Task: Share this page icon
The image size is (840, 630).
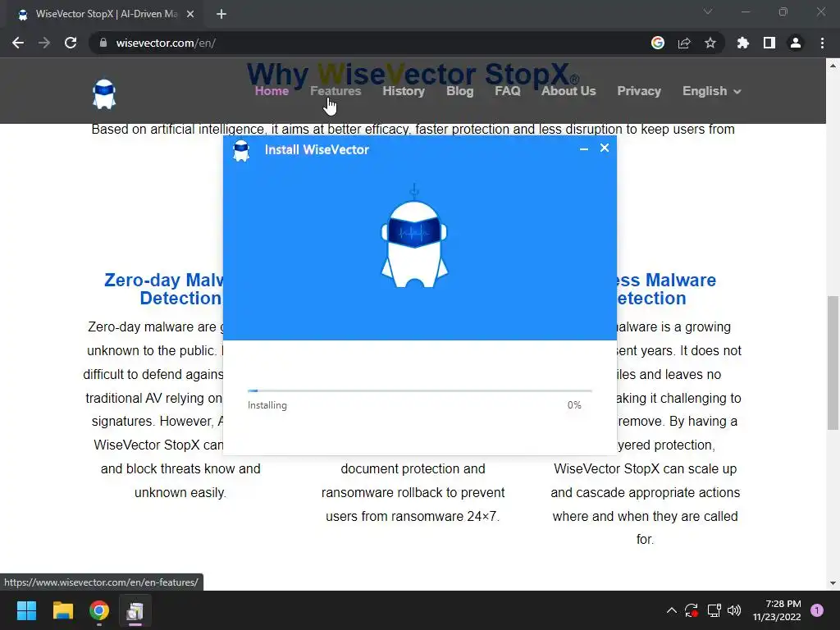Action: click(684, 43)
